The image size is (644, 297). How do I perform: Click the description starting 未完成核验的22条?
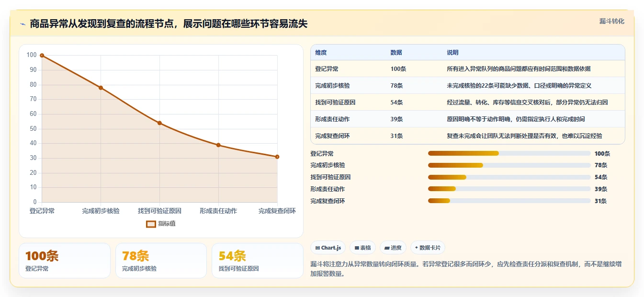point(519,86)
